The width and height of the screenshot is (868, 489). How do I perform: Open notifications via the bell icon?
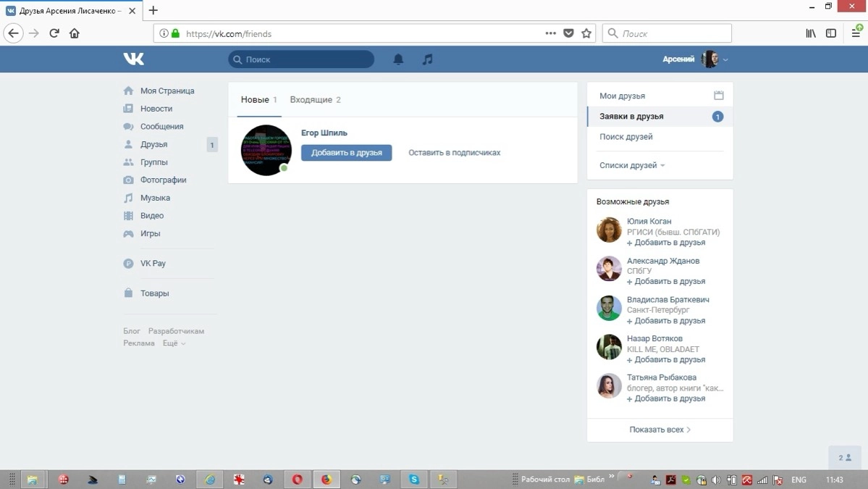[x=397, y=59]
